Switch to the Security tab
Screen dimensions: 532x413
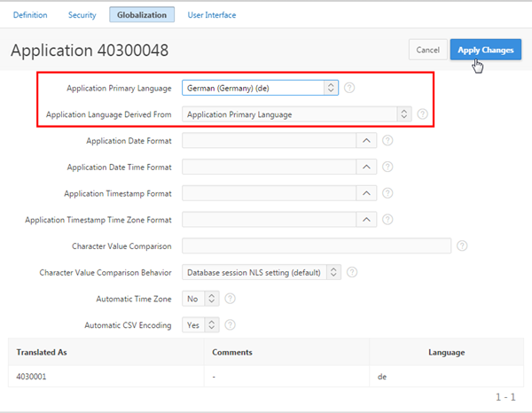pyautogui.click(x=82, y=15)
